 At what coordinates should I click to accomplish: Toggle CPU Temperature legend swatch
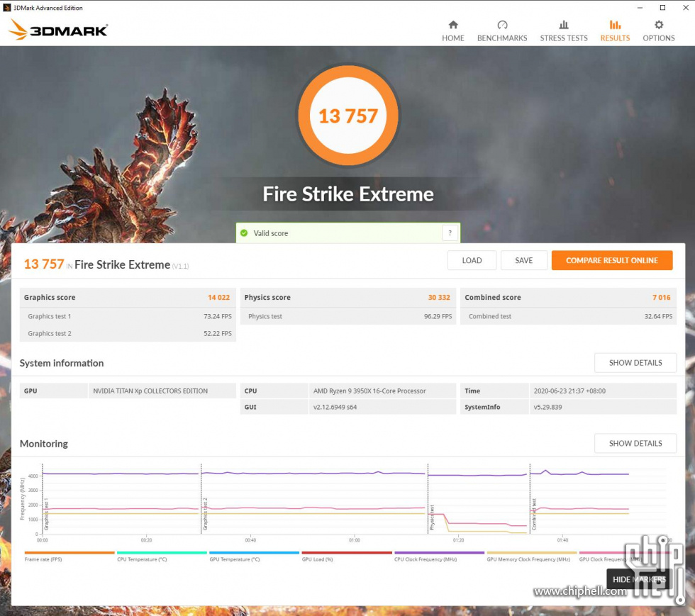162,553
